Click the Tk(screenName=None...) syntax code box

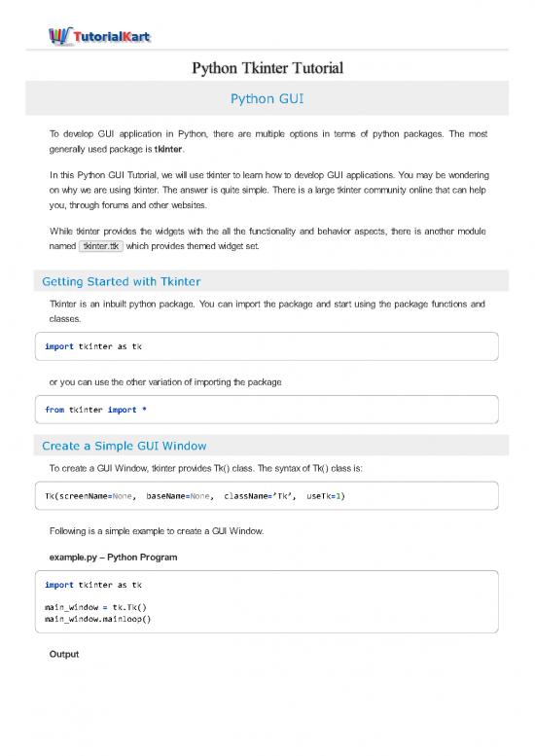point(267,495)
